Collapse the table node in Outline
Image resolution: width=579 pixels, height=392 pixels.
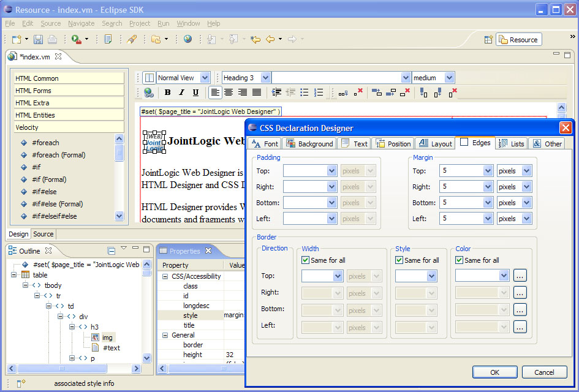(x=13, y=275)
